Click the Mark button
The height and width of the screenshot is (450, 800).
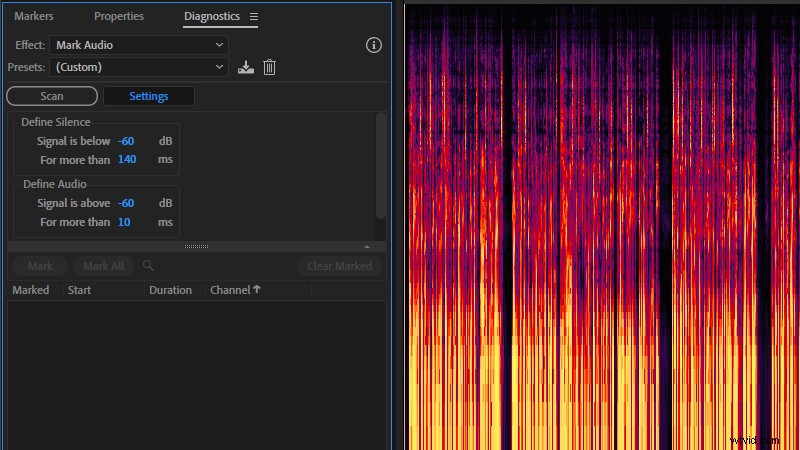(x=40, y=266)
